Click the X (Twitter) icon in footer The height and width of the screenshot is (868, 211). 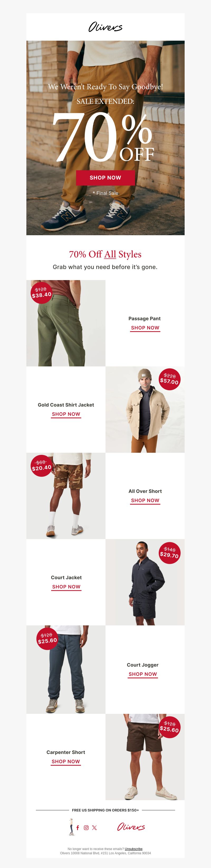click(x=95, y=828)
